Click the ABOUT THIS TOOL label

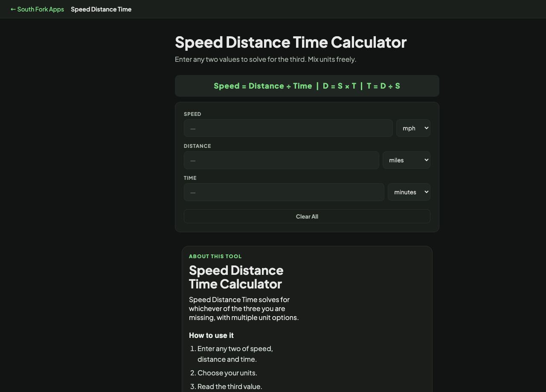click(215, 256)
